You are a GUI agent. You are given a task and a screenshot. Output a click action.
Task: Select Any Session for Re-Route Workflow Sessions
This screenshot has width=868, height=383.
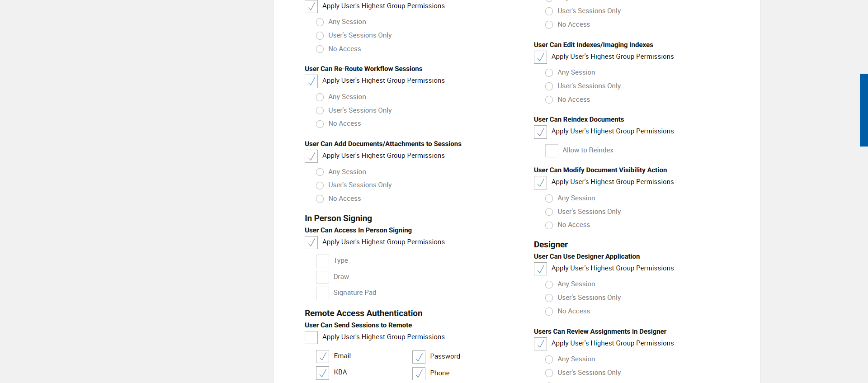click(320, 97)
